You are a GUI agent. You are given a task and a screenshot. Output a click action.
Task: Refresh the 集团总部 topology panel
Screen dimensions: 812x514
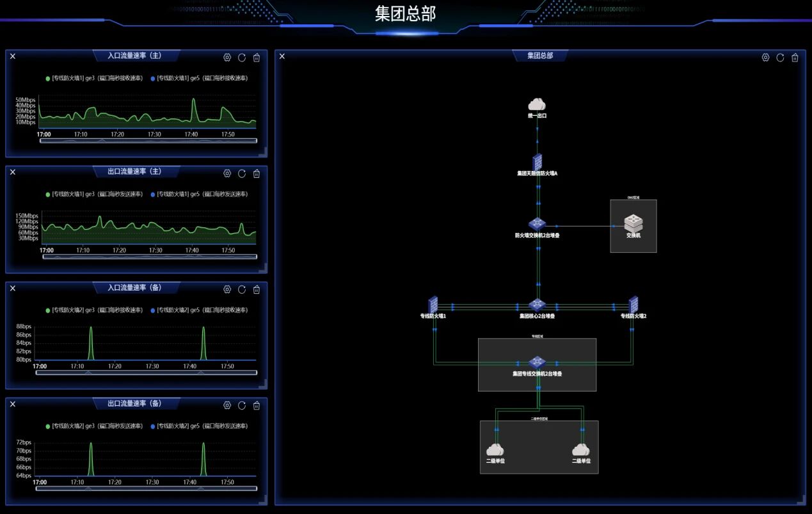pyautogui.click(x=780, y=58)
